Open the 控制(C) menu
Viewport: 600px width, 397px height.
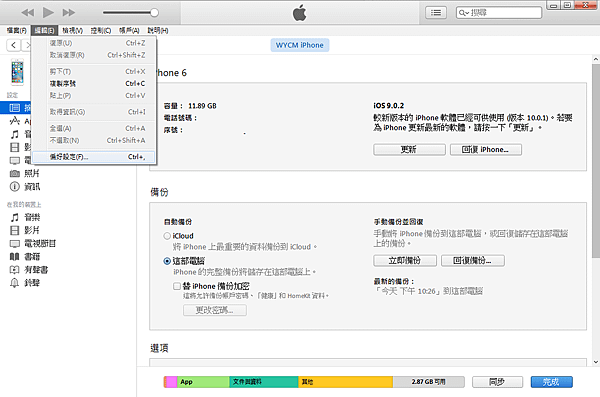coord(101,30)
